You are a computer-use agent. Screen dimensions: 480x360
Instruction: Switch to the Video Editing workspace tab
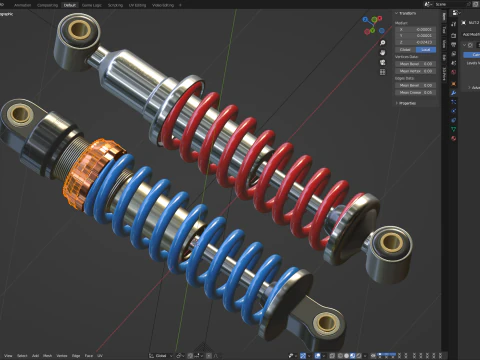pos(163,5)
